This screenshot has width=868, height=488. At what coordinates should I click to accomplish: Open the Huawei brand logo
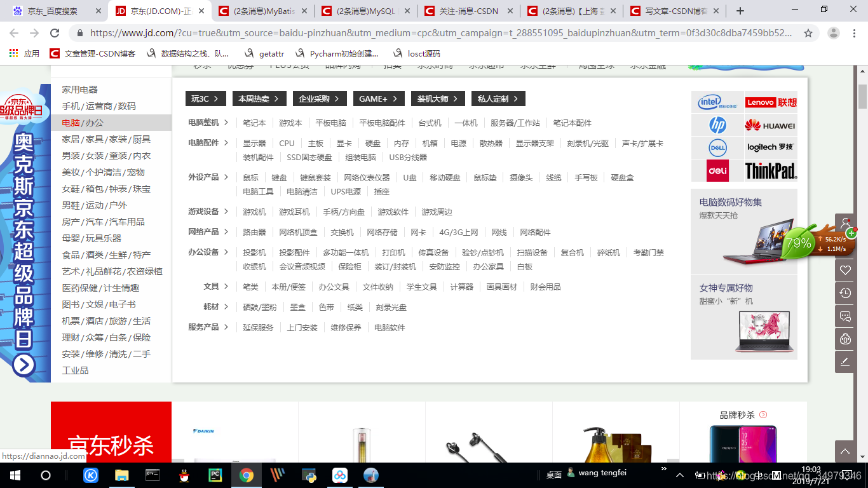click(771, 125)
